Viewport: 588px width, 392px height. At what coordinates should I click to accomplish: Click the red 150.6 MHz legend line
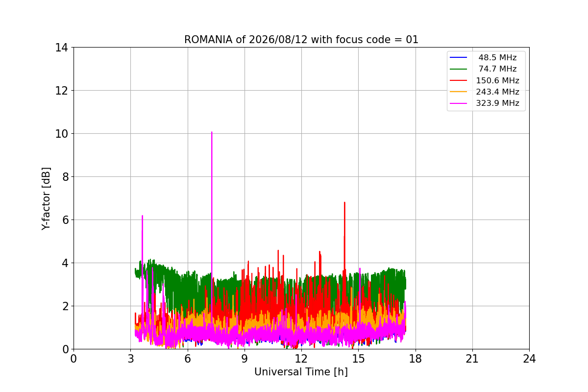pos(458,80)
